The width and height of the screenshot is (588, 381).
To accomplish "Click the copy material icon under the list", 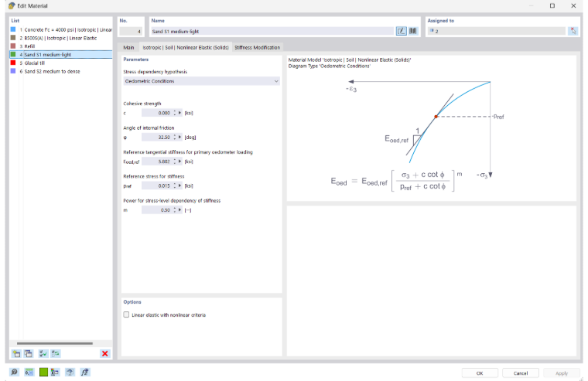I will [x=29, y=353].
